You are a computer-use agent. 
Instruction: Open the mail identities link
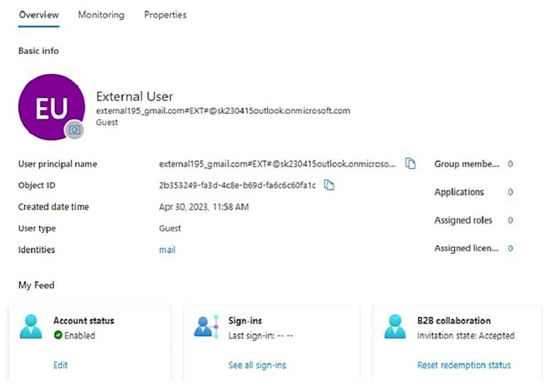167,250
